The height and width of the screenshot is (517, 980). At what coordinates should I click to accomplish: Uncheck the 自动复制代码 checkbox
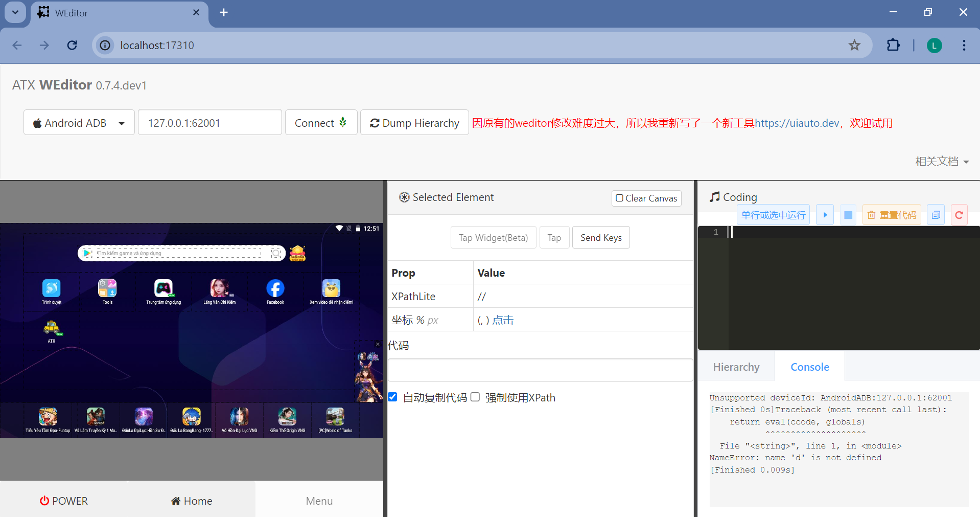pos(392,397)
